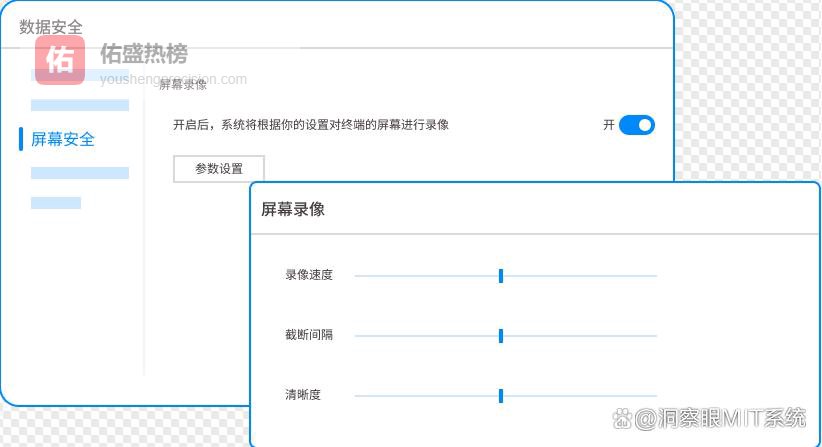Click the 清晰度 slider handle
Screen dimensions: 822x447
pyautogui.click(x=500, y=396)
